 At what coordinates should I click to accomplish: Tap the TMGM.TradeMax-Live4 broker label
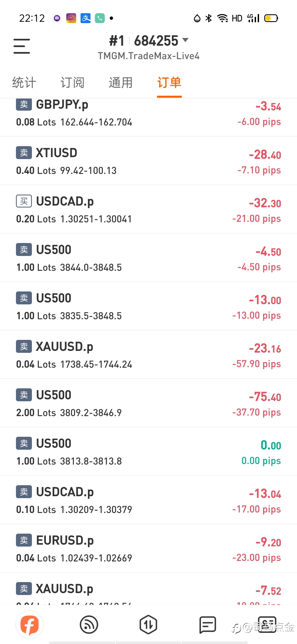tap(148, 56)
